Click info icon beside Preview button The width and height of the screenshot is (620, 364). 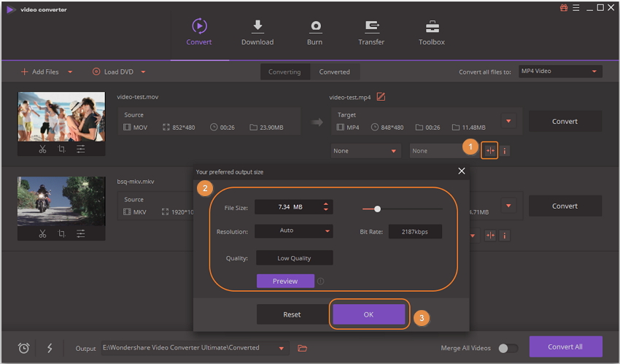tap(321, 281)
